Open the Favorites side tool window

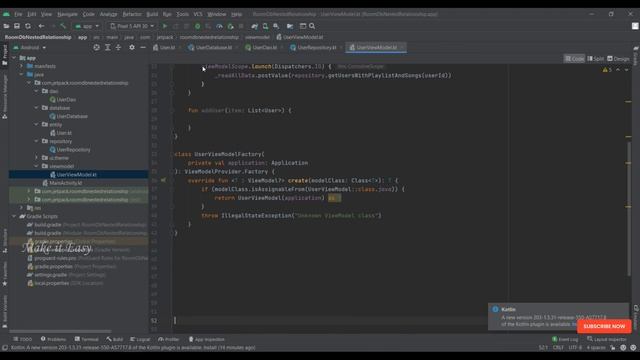(x=4, y=273)
